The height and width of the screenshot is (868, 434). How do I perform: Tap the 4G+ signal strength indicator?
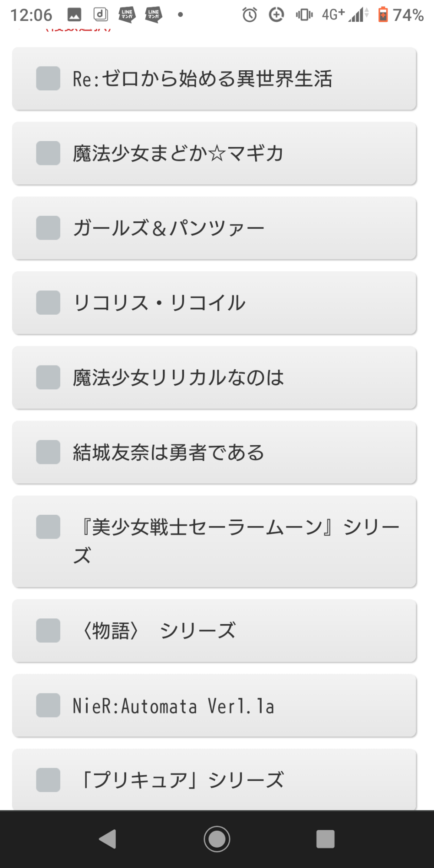click(x=345, y=15)
